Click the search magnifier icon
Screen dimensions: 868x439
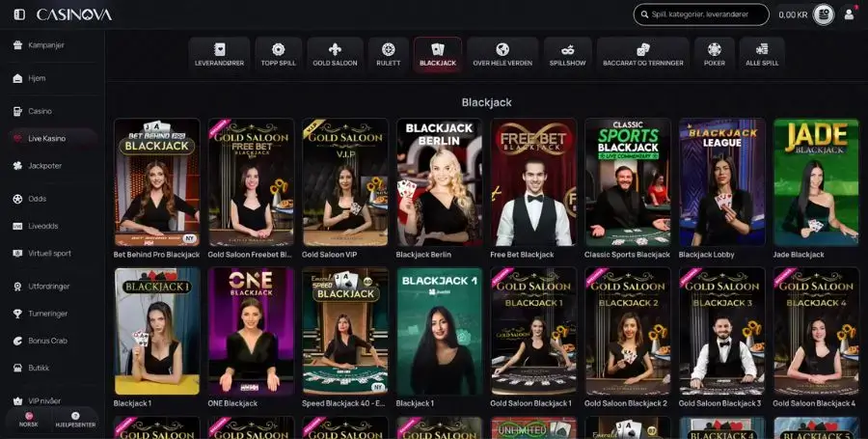(644, 14)
